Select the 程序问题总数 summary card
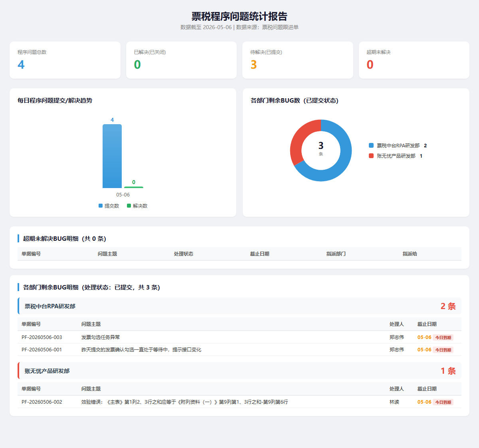This screenshot has height=448, width=479. pos(65,60)
